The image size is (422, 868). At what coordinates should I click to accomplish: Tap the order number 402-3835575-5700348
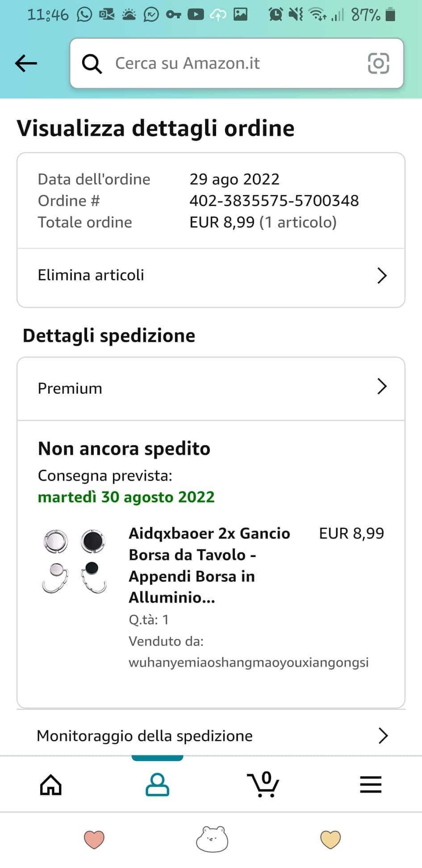(x=274, y=201)
